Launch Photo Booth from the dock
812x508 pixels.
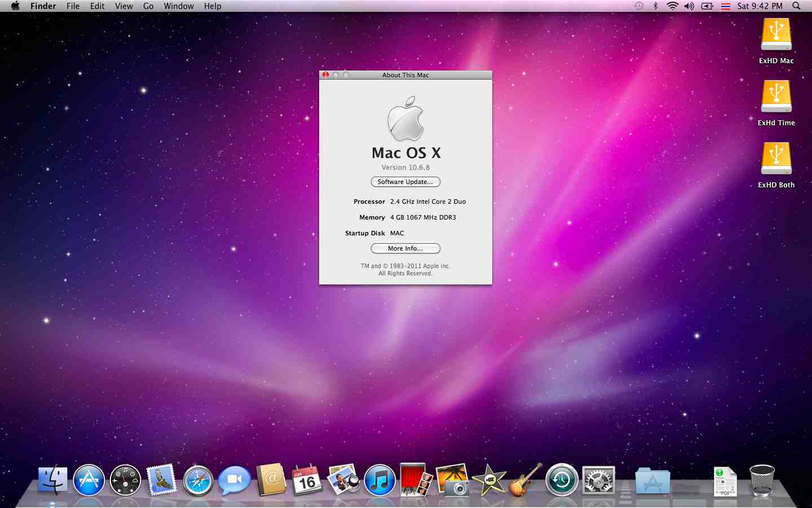[416, 480]
